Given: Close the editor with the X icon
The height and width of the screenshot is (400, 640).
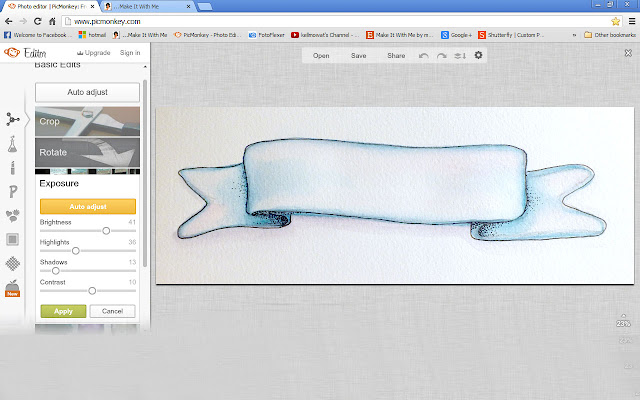Looking at the screenshot, I should [x=628, y=53].
